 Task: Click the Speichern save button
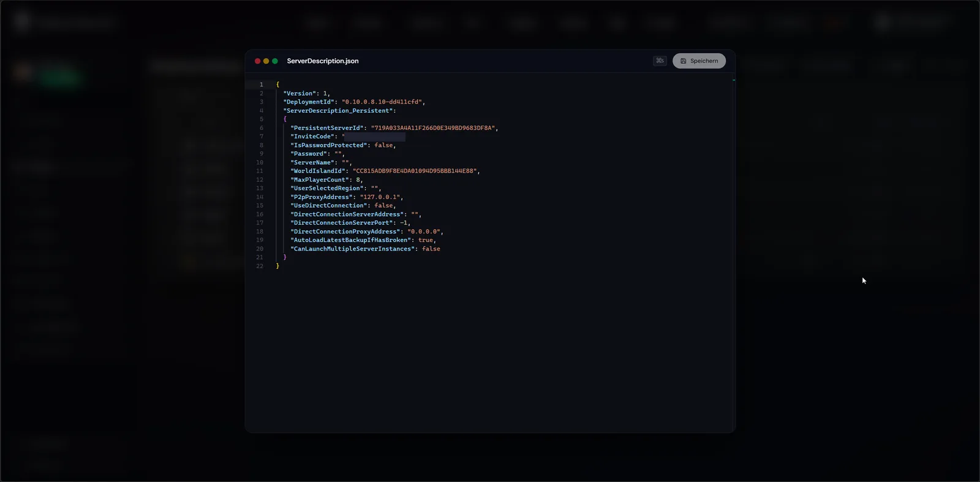tap(699, 61)
